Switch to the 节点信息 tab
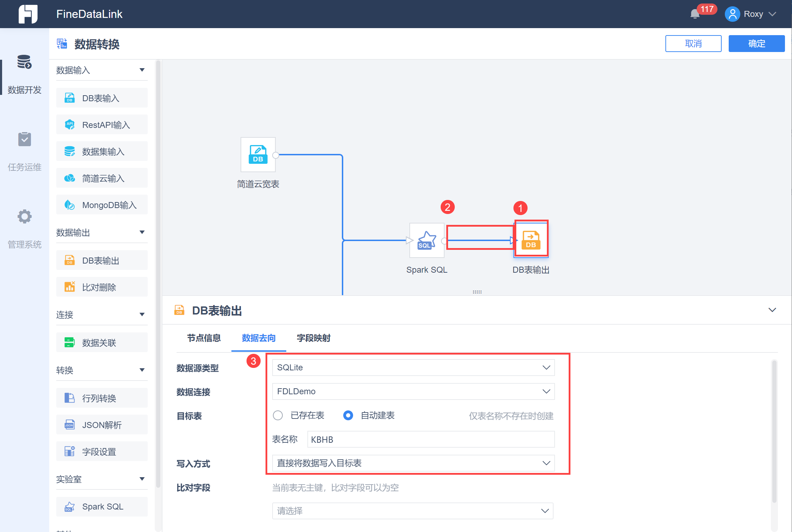The width and height of the screenshot is (792, 532). pyautogui.click(x=204, y=338)
